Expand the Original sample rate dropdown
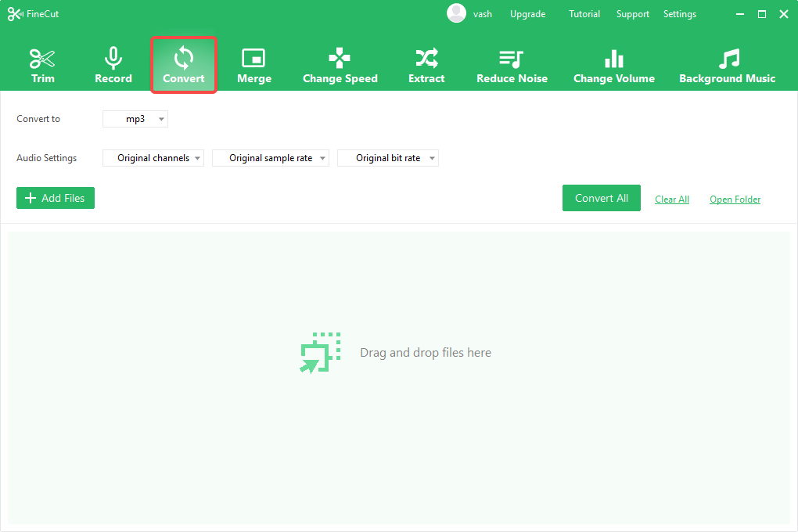This screenshot has width=798, height=532. tap(271, 158)
